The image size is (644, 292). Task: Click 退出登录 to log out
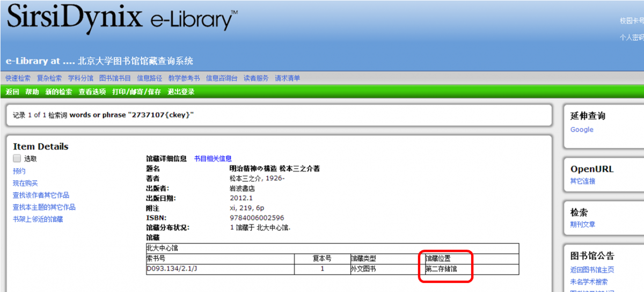(181, 92)
